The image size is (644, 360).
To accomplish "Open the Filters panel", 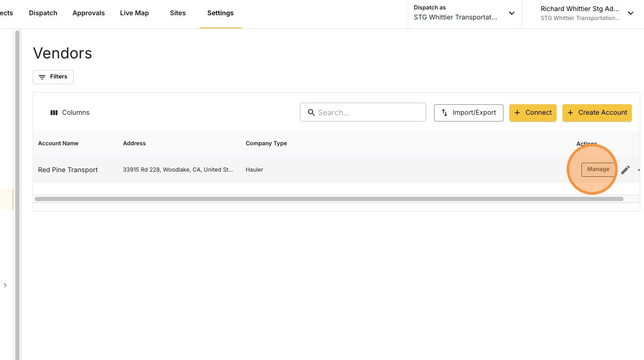I will (x=53, y=77).
